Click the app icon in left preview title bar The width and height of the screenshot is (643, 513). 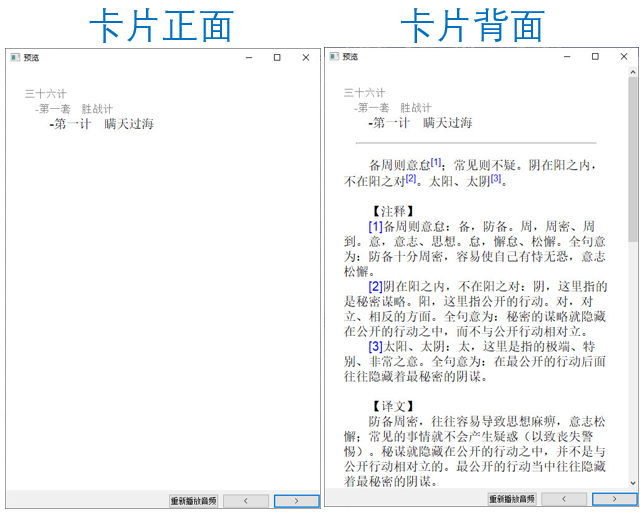coord(15,57)
